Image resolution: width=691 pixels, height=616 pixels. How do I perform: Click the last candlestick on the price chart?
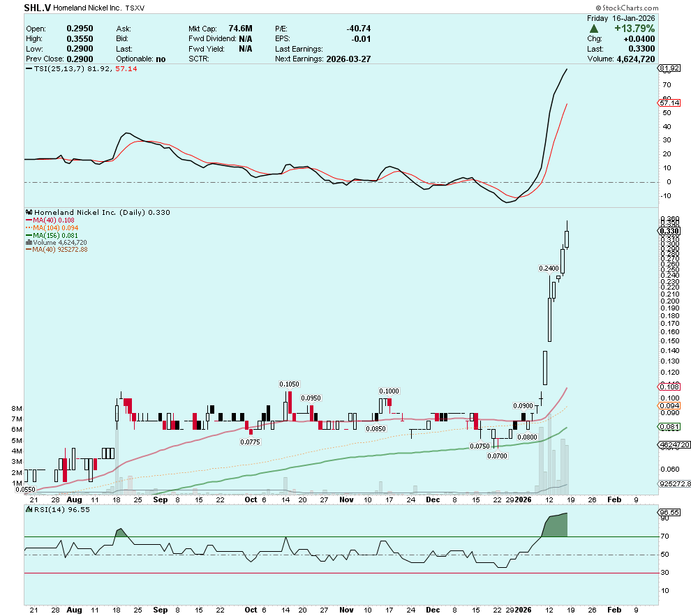click(567, 238)
